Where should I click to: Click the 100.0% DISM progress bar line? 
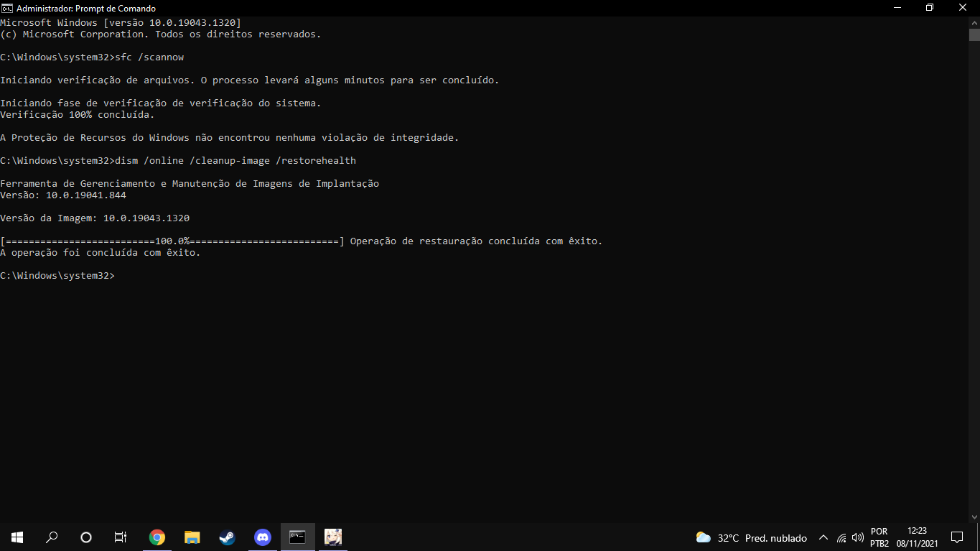tap(302, 241)
